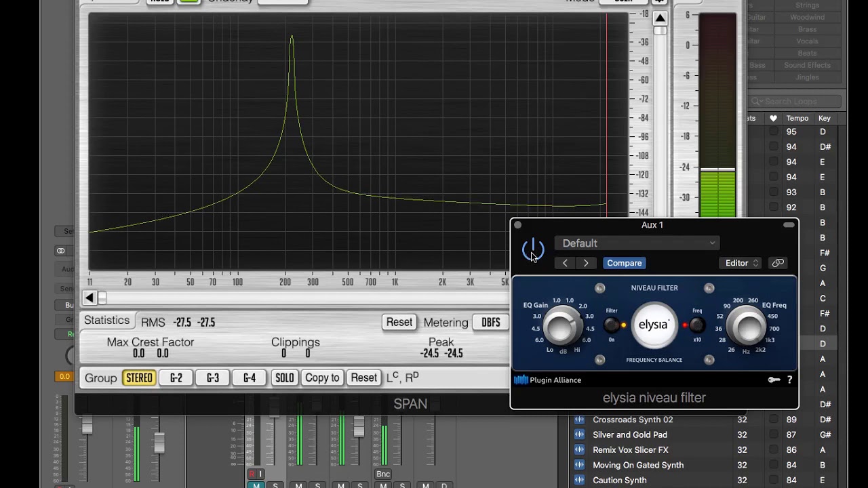Click the heart favorites column header

pos(773,118)
